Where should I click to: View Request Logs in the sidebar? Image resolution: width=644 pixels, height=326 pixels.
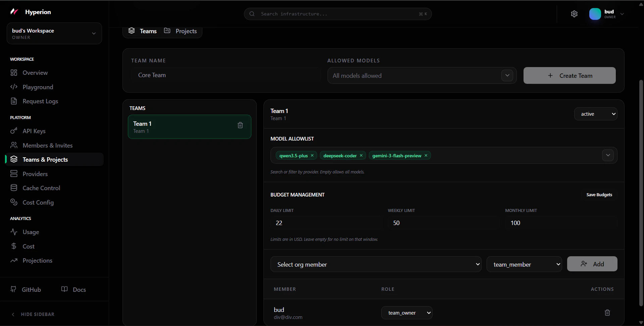41,101
